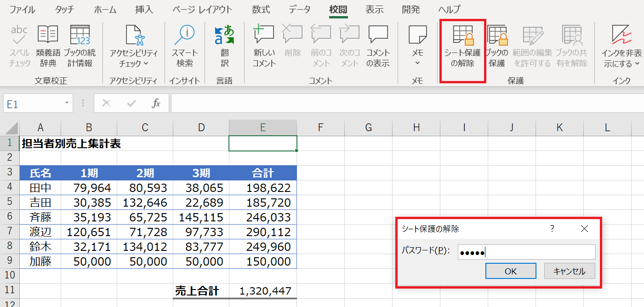Click the パスワード input field

[526, 252]
